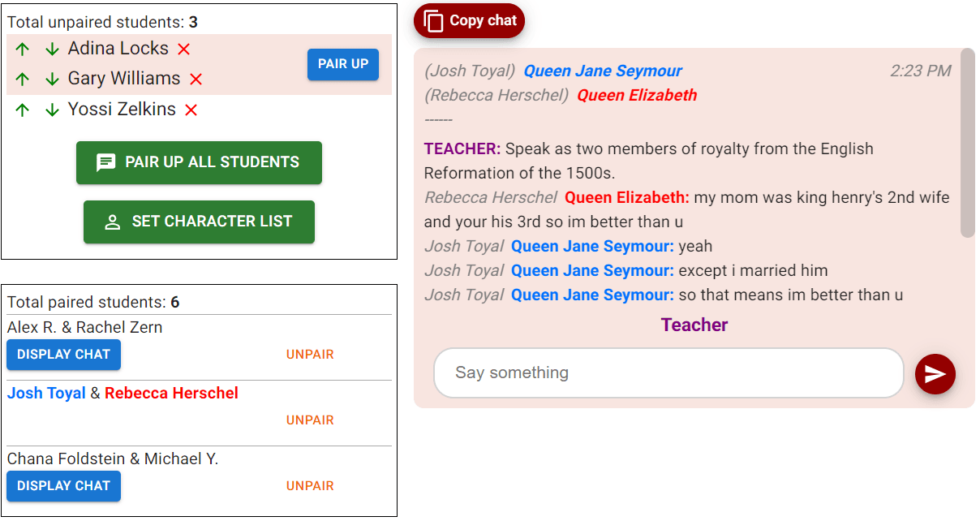Image resolution: width=980 pixels, height=521 pixels.
Task: Display chat for Chana Foldstein & Michael Y.
Action: [62, 485]
